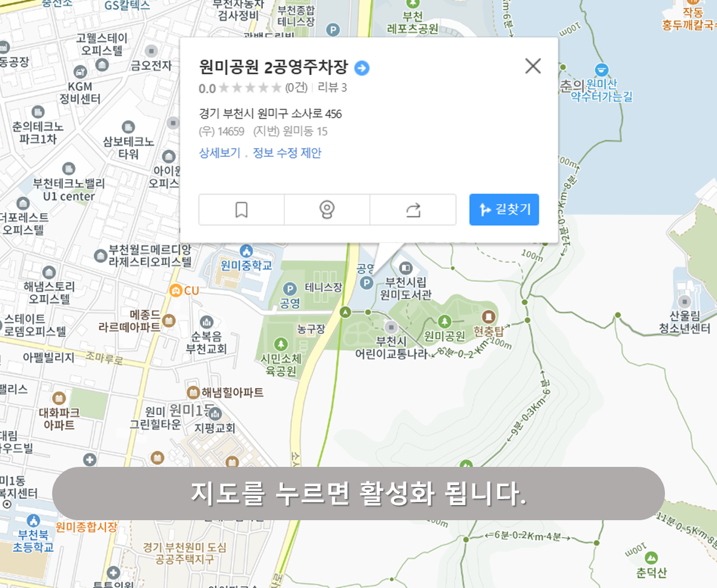The image size is (717, 588).
Task: Click the blue arrow beside 원미공원 2공영주차장 title
Action: (361, 69)
